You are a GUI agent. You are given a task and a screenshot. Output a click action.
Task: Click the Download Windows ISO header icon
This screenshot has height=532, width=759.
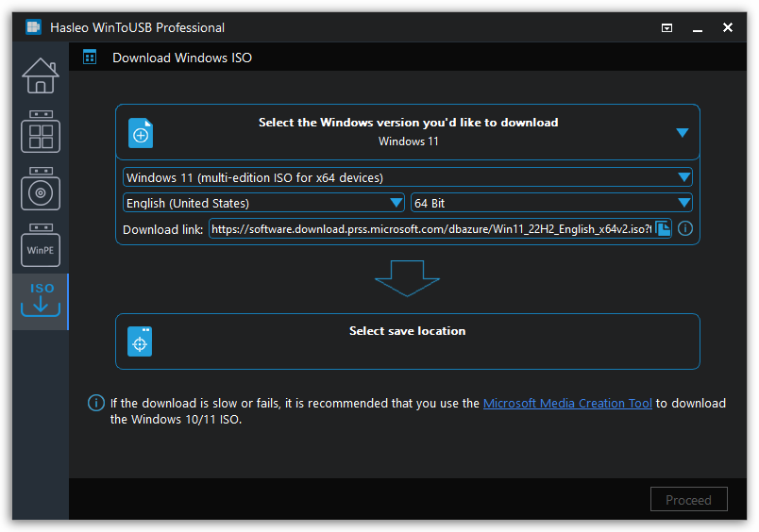click(x=90, y=58)
